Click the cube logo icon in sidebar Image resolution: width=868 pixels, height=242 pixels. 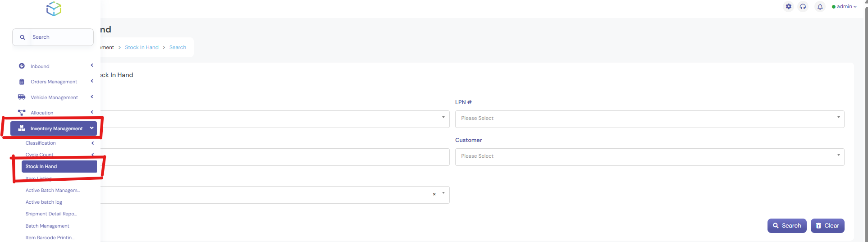54,9
